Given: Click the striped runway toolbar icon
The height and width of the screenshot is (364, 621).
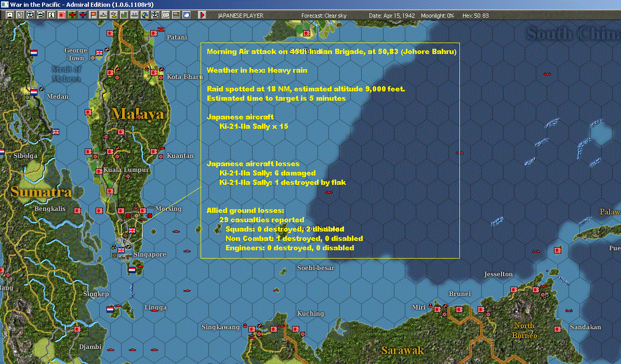Looking at the screenshot, I should [x=176, y=15].
